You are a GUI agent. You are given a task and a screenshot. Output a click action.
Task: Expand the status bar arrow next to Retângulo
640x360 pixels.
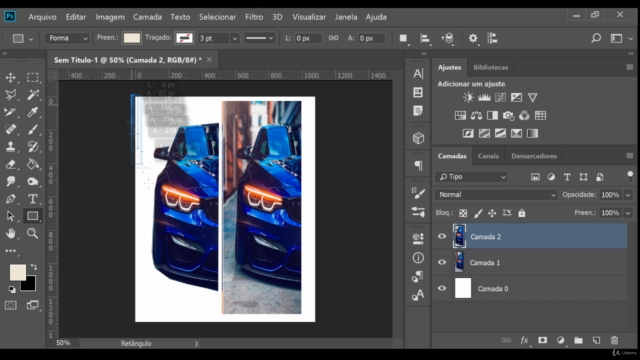coord(196,344)
